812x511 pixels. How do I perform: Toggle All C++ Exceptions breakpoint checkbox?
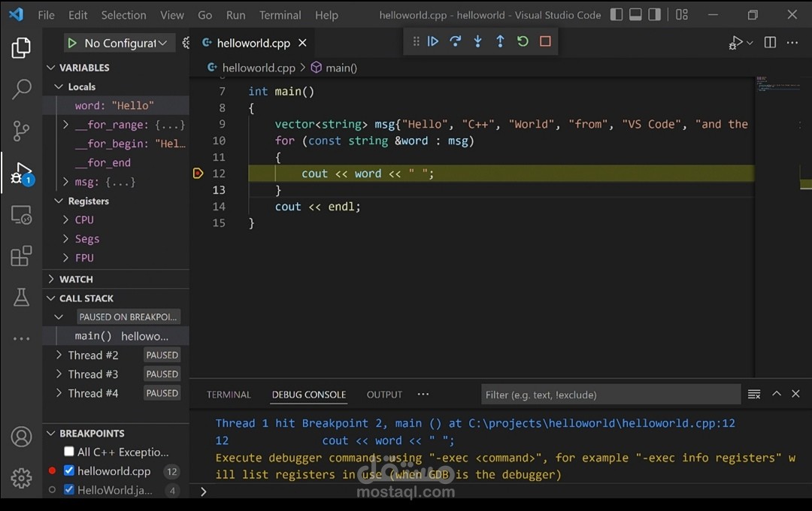click(x=69, y=452)
